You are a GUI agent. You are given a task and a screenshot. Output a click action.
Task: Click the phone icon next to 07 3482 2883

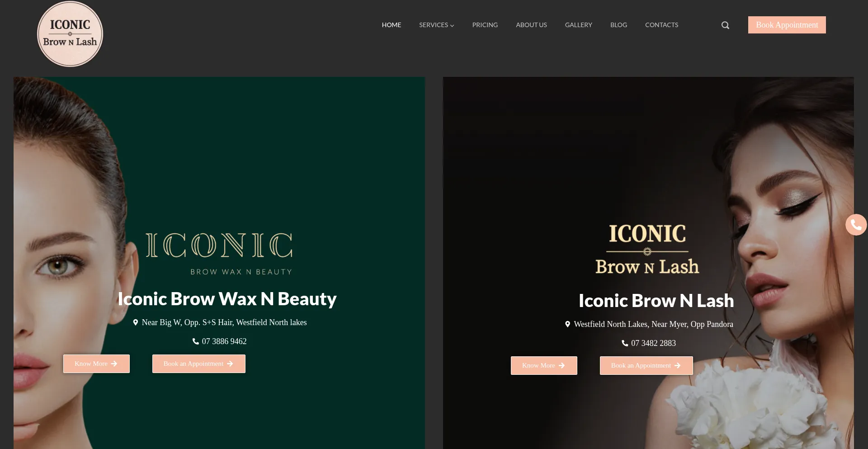coord(625,343)
